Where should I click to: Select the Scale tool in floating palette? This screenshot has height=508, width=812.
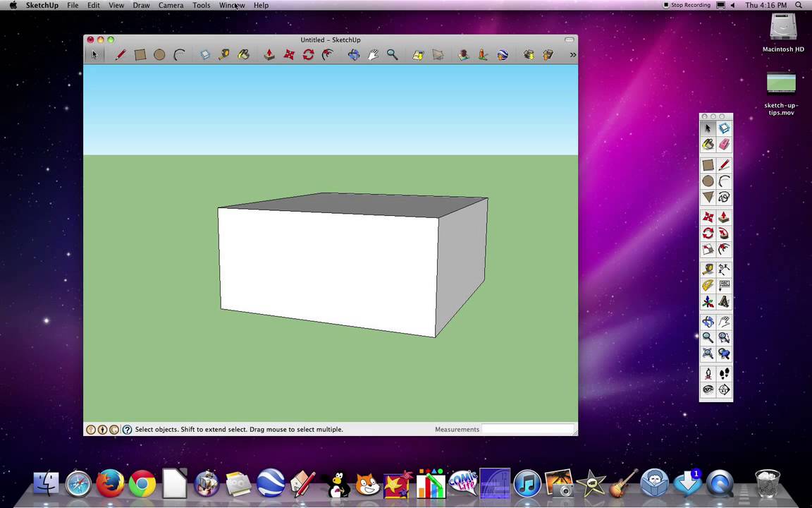click(x=708, y=249)
